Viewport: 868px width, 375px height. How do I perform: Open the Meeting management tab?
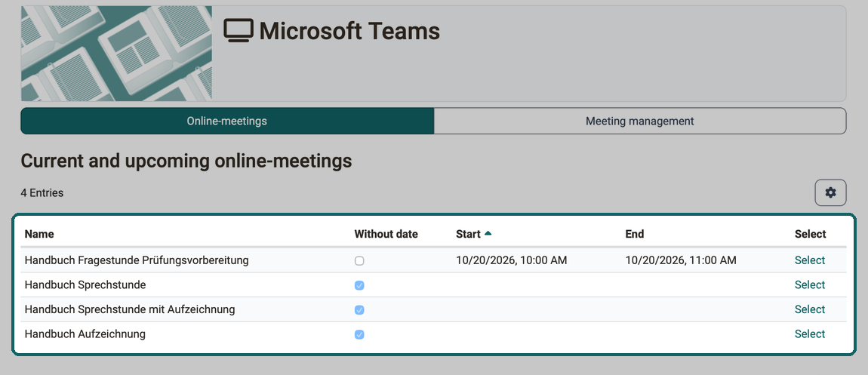pyautogui.click(x=640, y=121)
